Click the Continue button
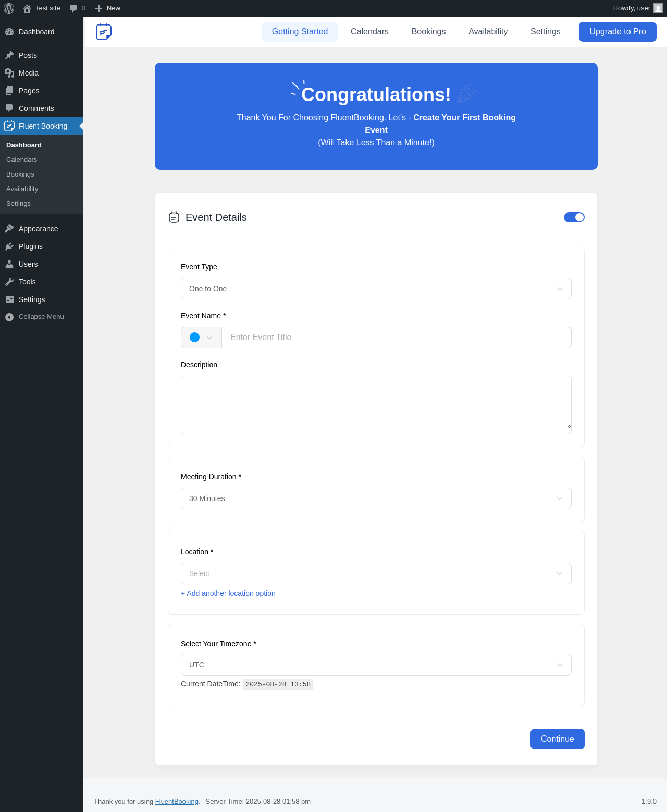The image size is (667, 812). [558, 739]
